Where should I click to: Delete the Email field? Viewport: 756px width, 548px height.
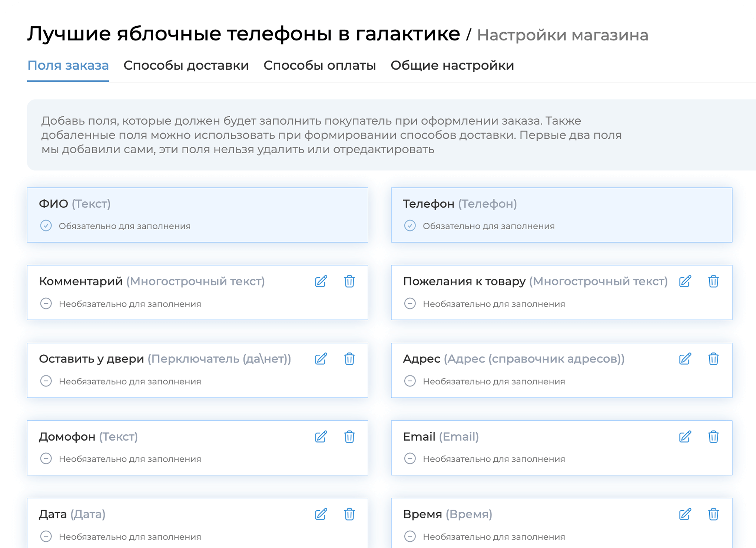[x=713, y=437]
